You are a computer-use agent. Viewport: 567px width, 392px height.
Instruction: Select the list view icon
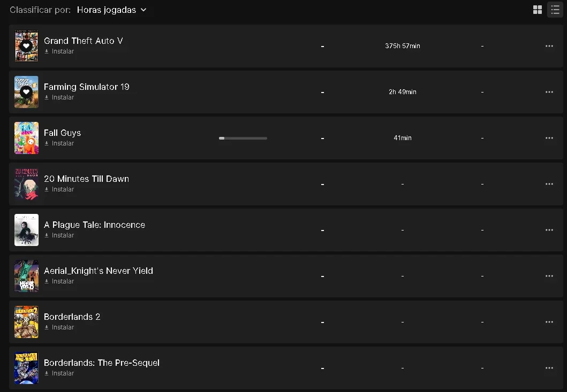(x=555, y=10)
